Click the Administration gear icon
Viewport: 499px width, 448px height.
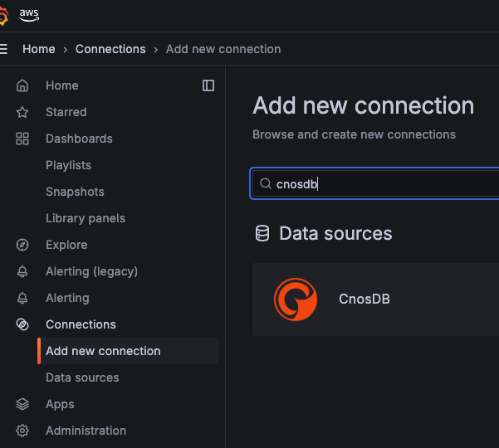22,431
